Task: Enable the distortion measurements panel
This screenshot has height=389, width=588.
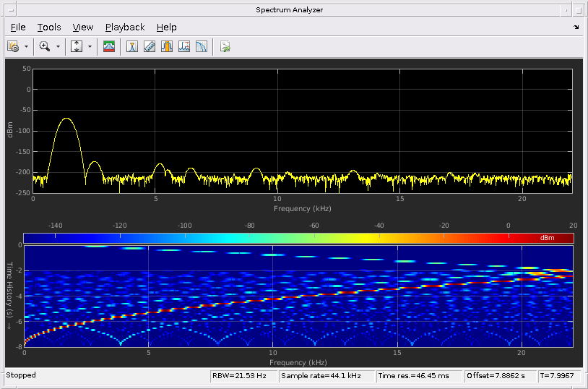Action: pyautogui.click(x=184, y=46)
